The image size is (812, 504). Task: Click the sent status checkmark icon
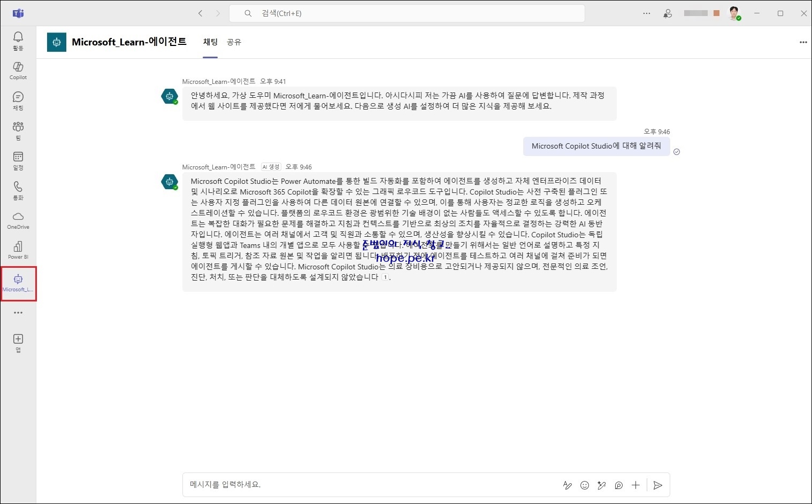677,152
